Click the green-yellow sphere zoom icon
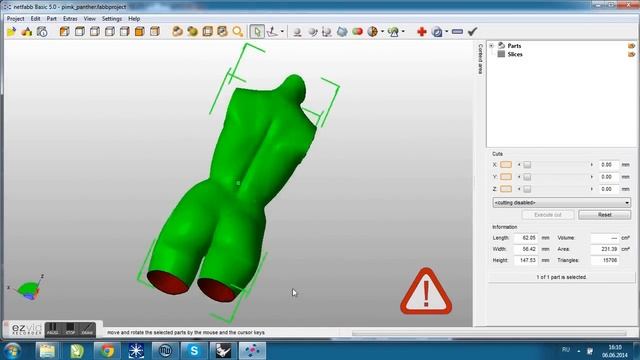Viewport: 640px width, 360px height. (x=192, y=31)
